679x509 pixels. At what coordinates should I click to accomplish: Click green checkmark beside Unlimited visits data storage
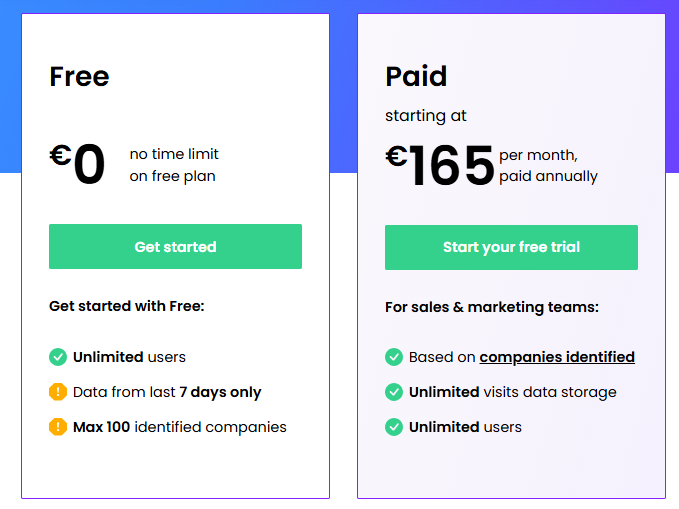pyautogui.click(x=394, y=392)
